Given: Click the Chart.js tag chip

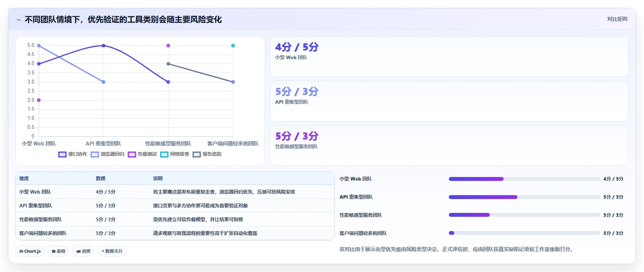Looking at the screenshot, I should click(x=30, y=251).
